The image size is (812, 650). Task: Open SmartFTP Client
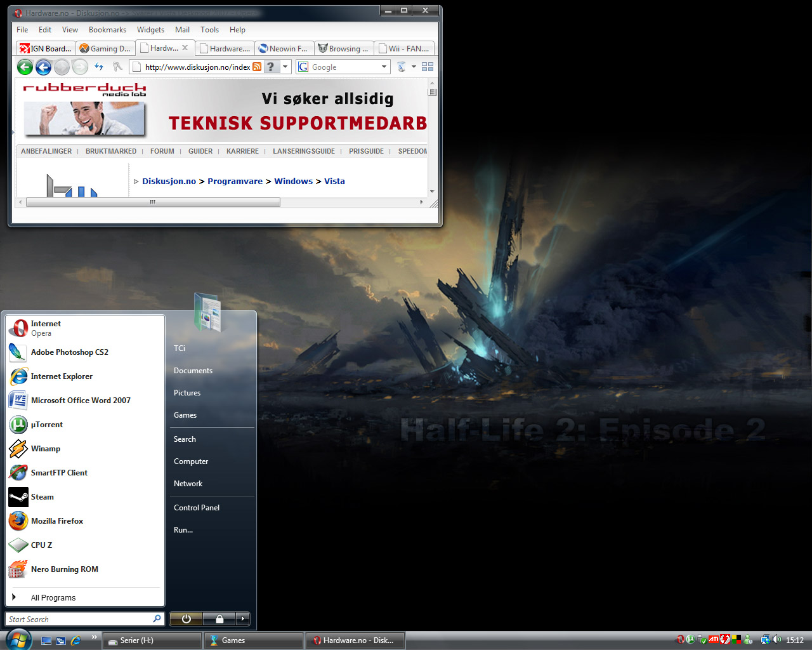[85, 473]
